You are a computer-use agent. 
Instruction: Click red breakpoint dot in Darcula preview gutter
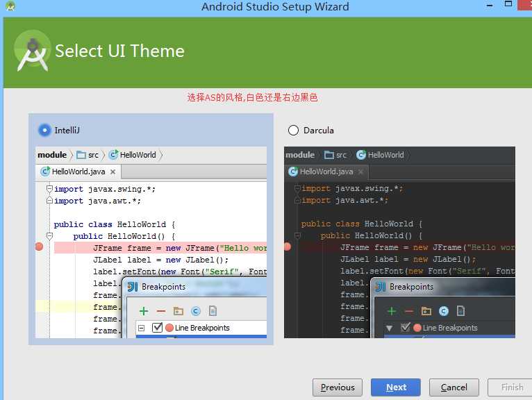tap(288, 247)
